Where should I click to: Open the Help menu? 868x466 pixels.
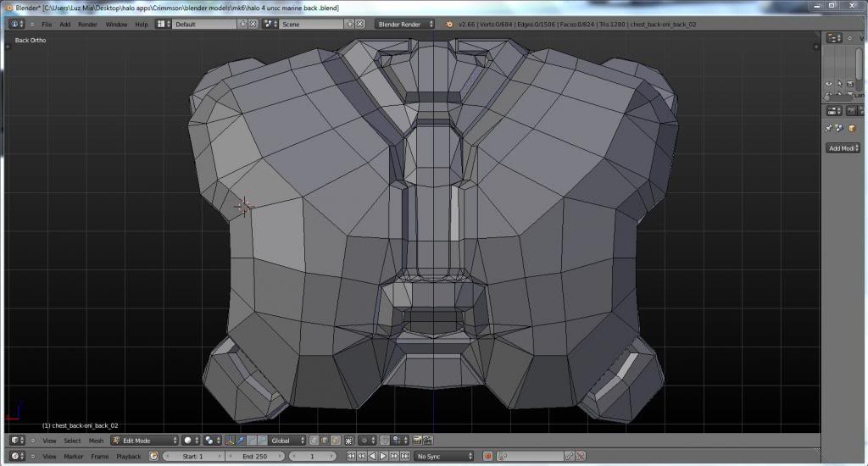pos(142,25)
